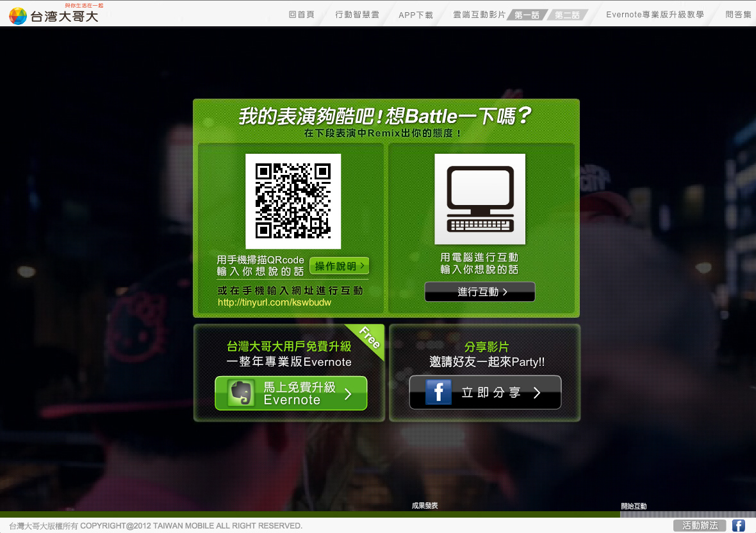Click the 開始互動 timeline marker
This screenshot has width=756, height=533.
click(x=634, y=506)
